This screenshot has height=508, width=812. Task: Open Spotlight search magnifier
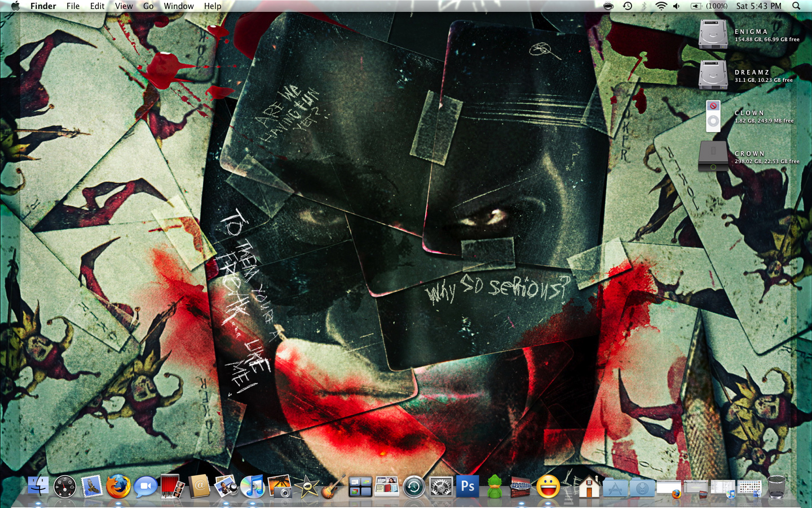click(x=796, y=6)
